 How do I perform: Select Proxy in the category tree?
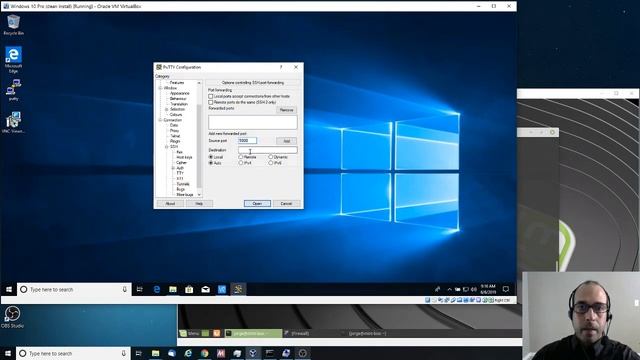174,131
